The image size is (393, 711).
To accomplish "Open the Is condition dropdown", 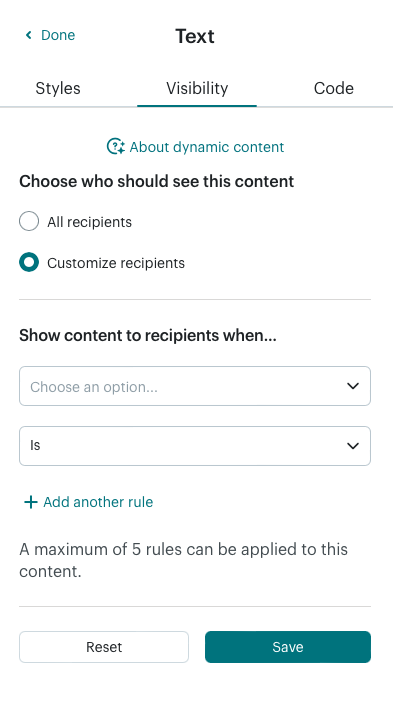I will (x=195, y=446).
